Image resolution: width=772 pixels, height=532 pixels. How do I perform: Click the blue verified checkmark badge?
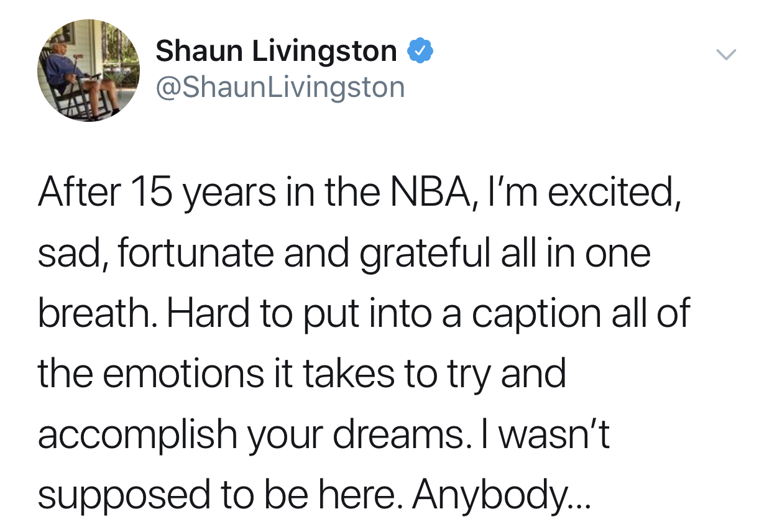pyautogui.click(x=420, y=52)
